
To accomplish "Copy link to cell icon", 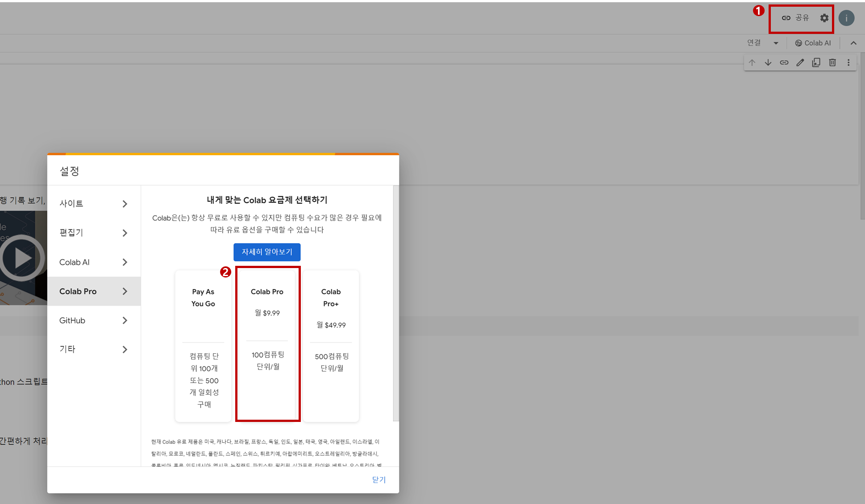I will click(x=784, y=62).
